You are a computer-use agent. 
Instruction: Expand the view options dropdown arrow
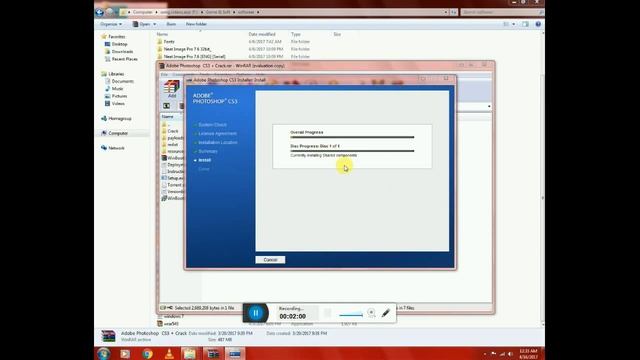click(513, 24)
